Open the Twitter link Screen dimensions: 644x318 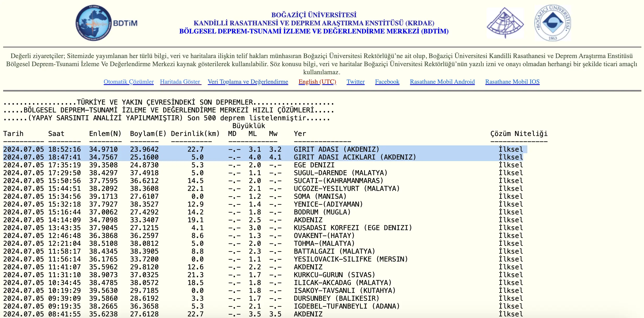(x=355, y=82)
